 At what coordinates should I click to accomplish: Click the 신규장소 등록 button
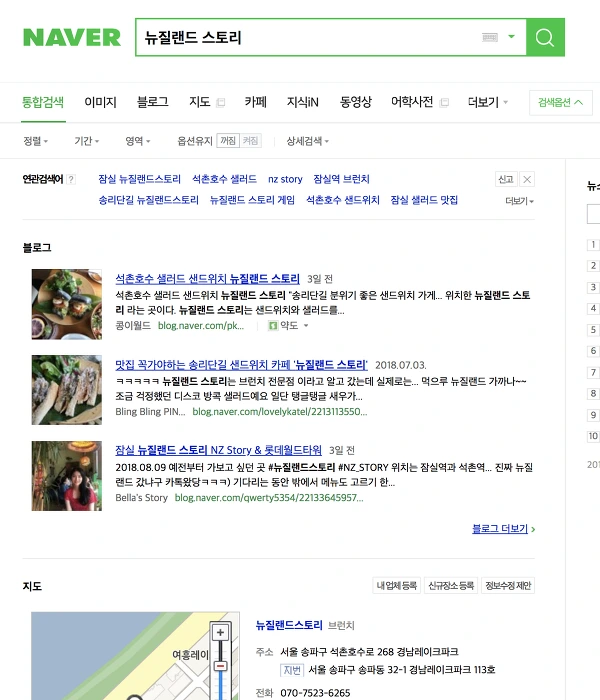451,585
